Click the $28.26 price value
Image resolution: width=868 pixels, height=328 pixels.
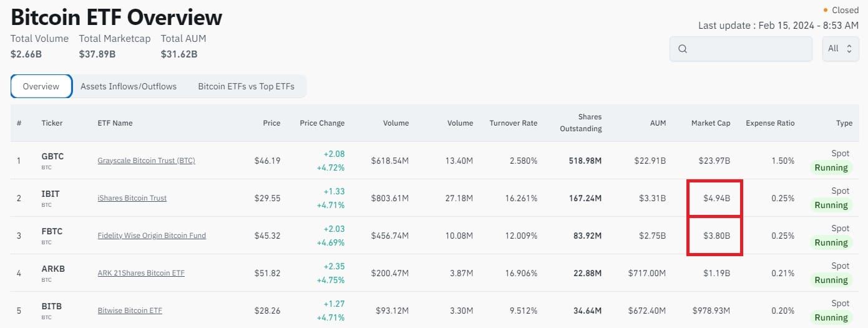point(268,311)
